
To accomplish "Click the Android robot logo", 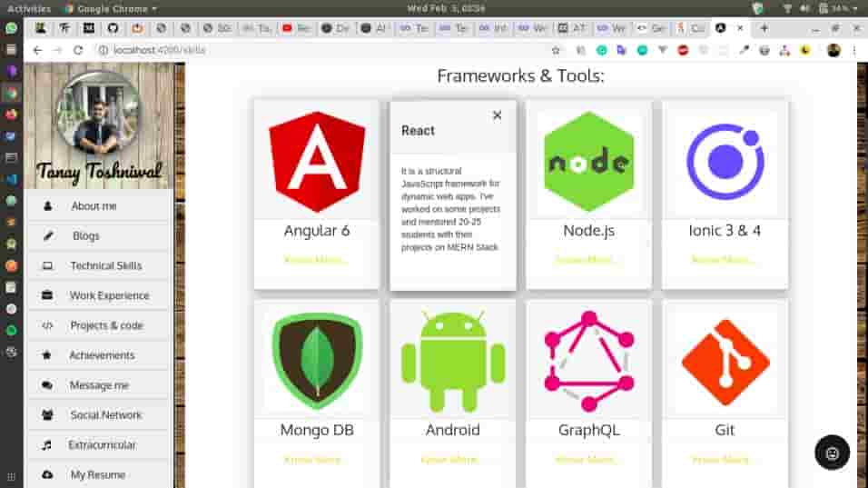I will point(453,361).
